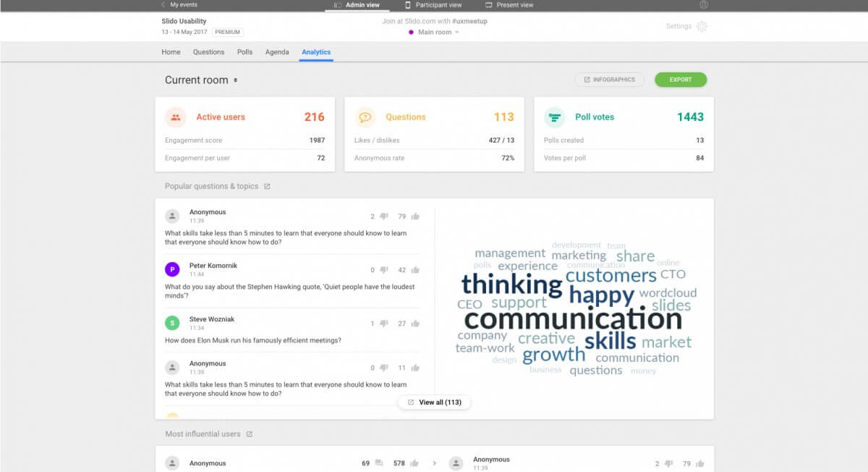Toggle to Admin view
Image resolution: width=868 pixels, height=472 pixels.
point(362,4)
